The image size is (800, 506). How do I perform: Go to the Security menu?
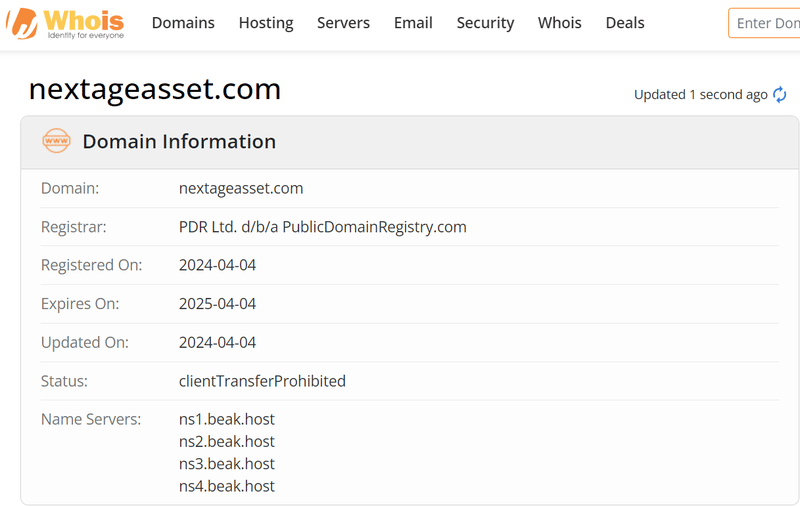click(x=485, y=23)
